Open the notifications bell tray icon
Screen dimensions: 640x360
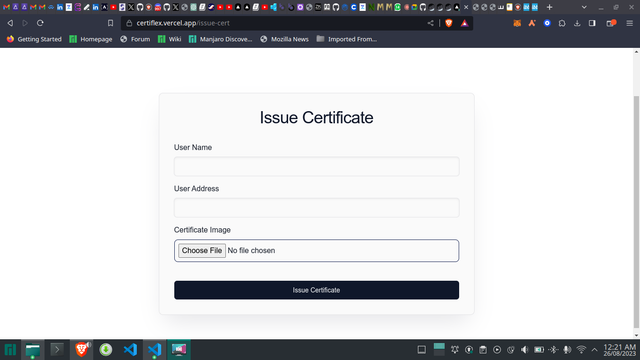455,350
